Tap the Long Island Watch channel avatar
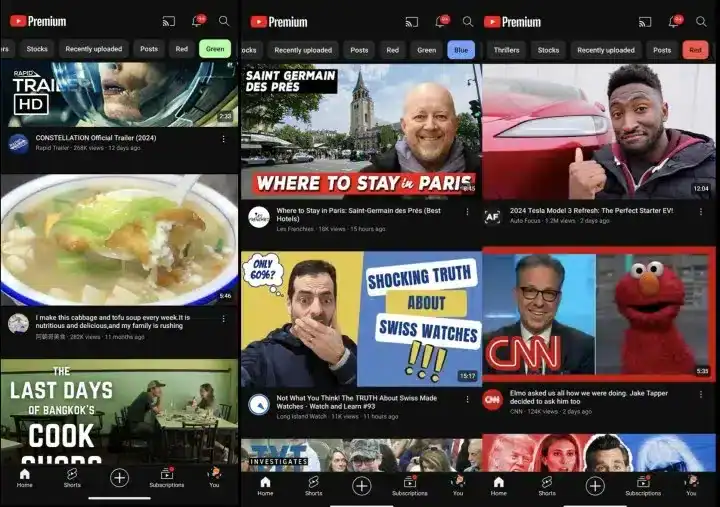Image resolution: width=720 pixels, height=507 pixels. point(259,402)
